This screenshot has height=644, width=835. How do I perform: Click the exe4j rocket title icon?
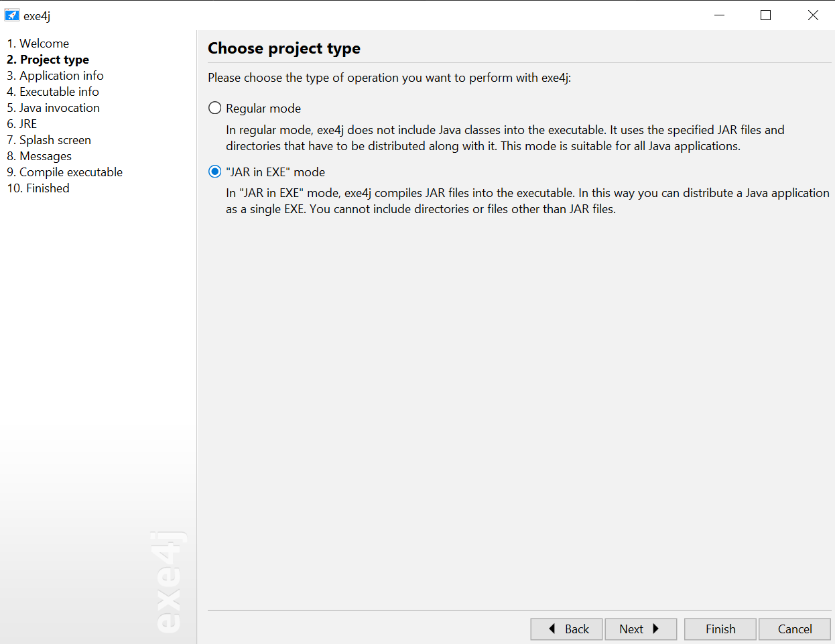[x=12, y=15]
